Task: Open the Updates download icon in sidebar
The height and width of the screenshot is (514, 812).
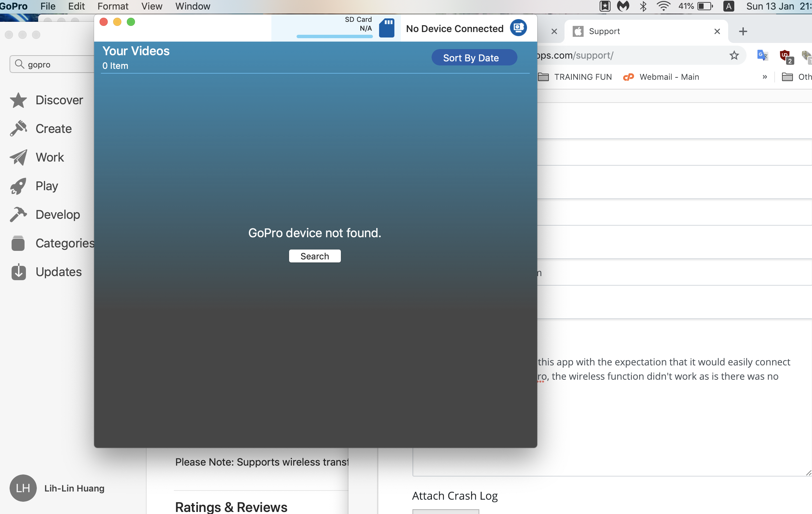Action: click(18, 272)
